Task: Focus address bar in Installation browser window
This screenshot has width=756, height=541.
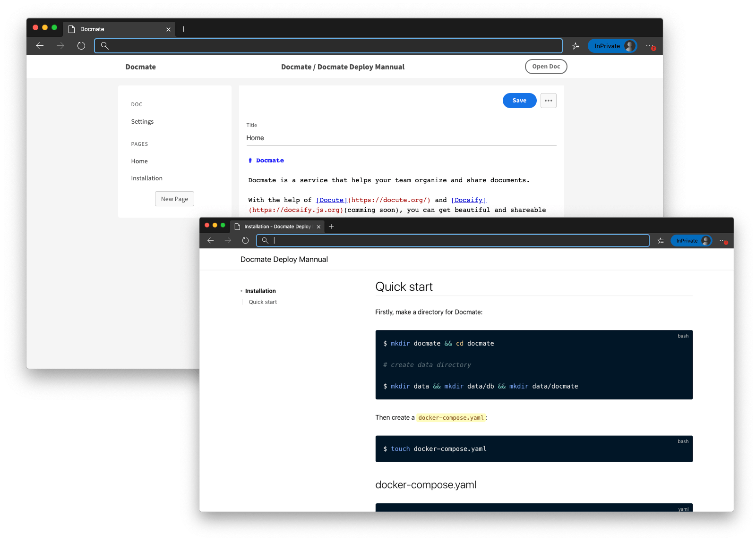Action: coord(453,241)
